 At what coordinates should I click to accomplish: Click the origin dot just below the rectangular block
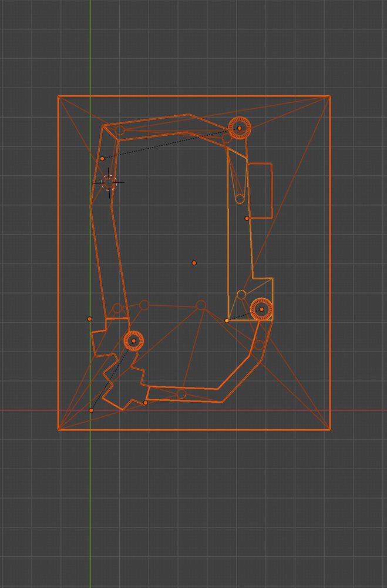coord(247,218)
